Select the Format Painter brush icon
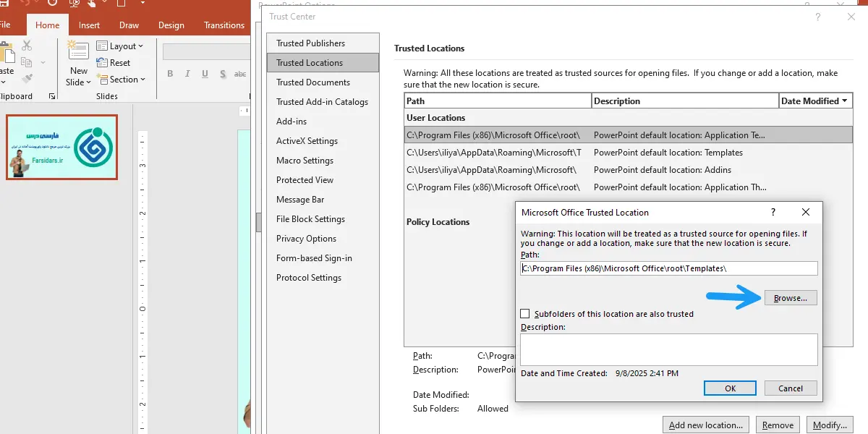The image size is (868, 434). [x=27, y=79]
